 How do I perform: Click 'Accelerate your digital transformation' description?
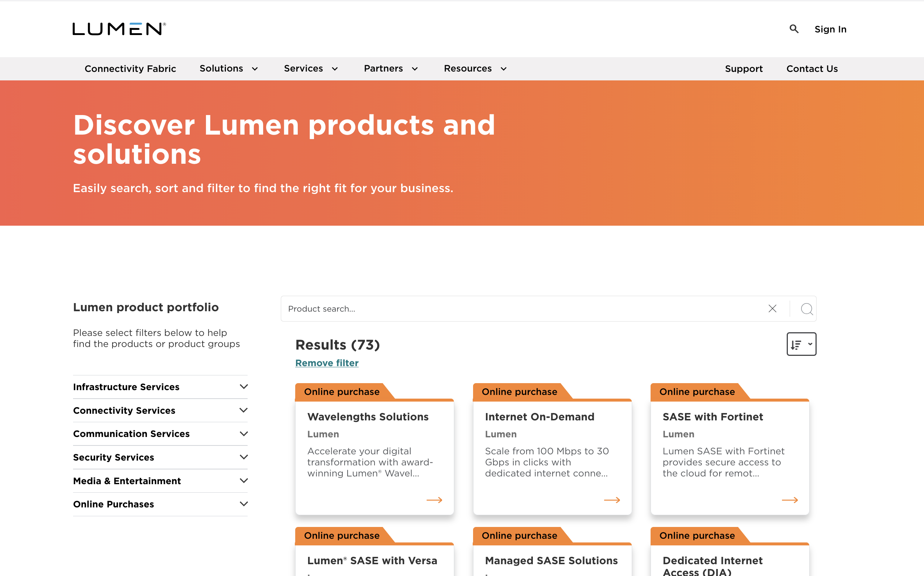coord(370,462)
